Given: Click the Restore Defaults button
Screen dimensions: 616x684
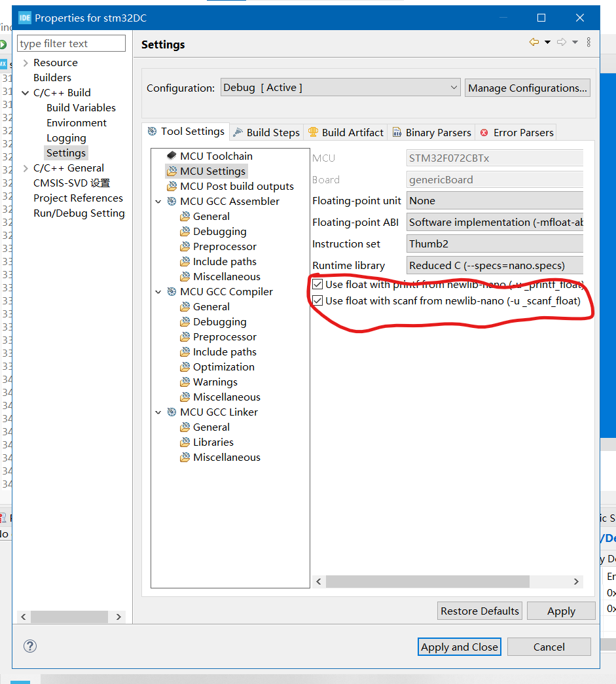Looking at the screenshot, I should coord(479,611).
